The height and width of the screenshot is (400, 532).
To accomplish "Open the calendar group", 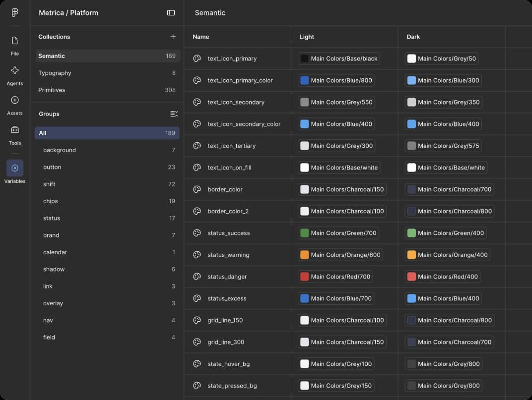I will coord(107,252).
